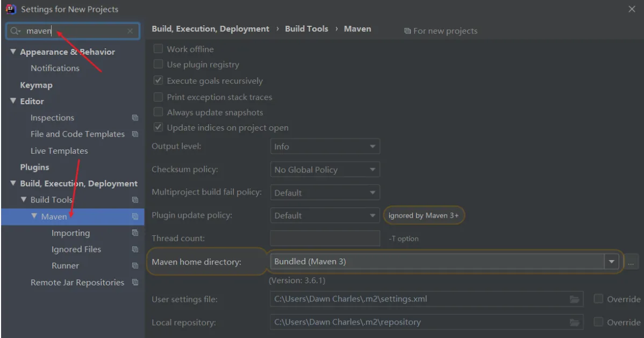The height and width of the screenshot is (338, 644).
Task: Click the clear search X icon
Action: point(130,31)
